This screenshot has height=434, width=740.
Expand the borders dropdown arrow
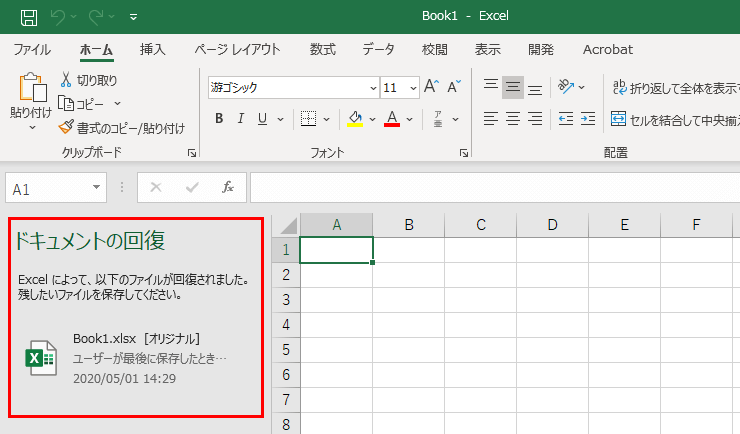(327, 119)
